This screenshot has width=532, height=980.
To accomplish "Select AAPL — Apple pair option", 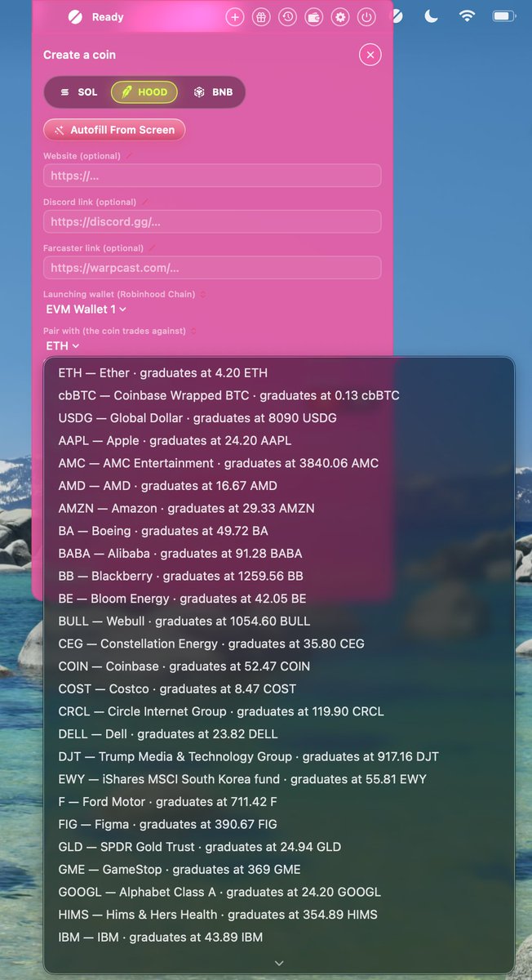I will [279, 440].
